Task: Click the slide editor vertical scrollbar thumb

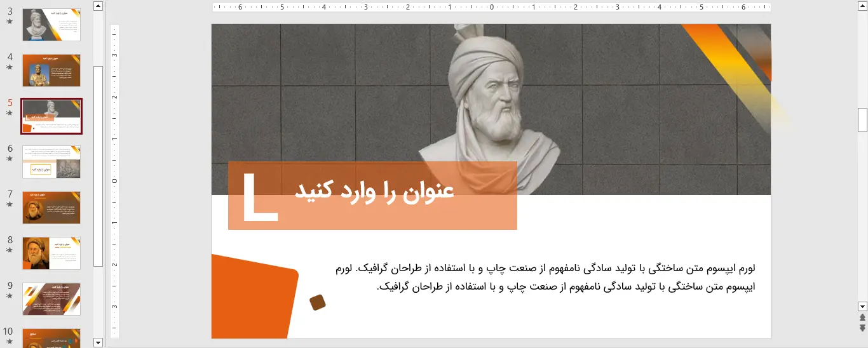Action: pyautogui.click(x=862, y=119)
